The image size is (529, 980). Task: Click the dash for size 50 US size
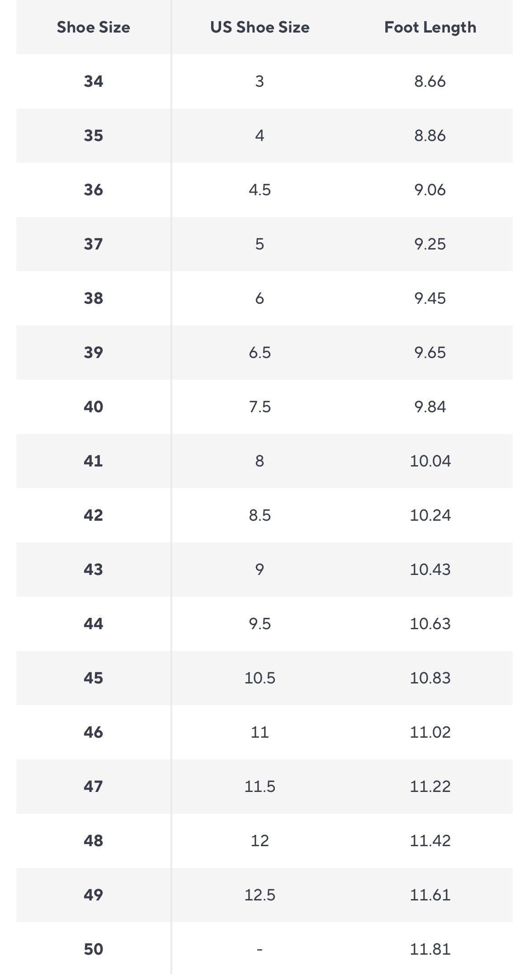pos(260,949)
